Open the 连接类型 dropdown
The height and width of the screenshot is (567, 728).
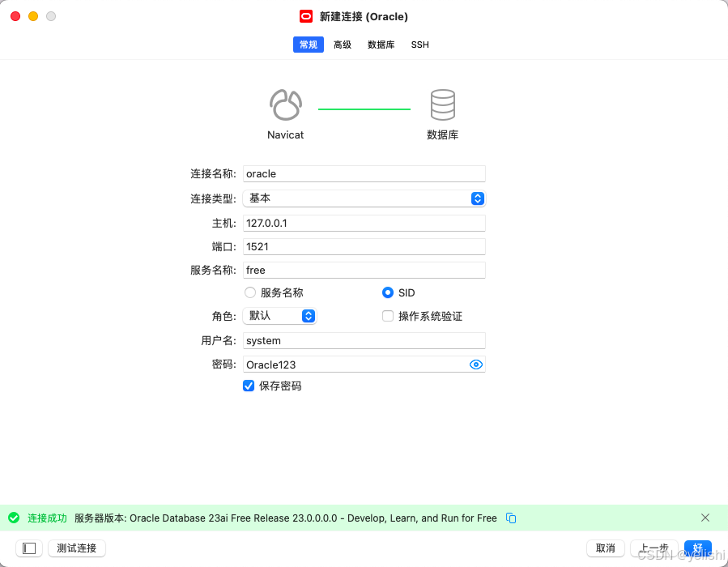click(x=364, y=198)
